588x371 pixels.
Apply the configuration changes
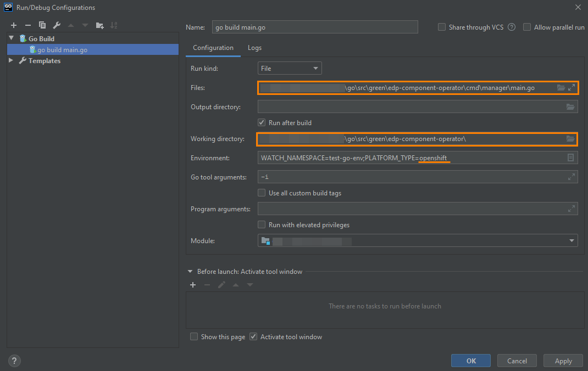click(563, 361)
